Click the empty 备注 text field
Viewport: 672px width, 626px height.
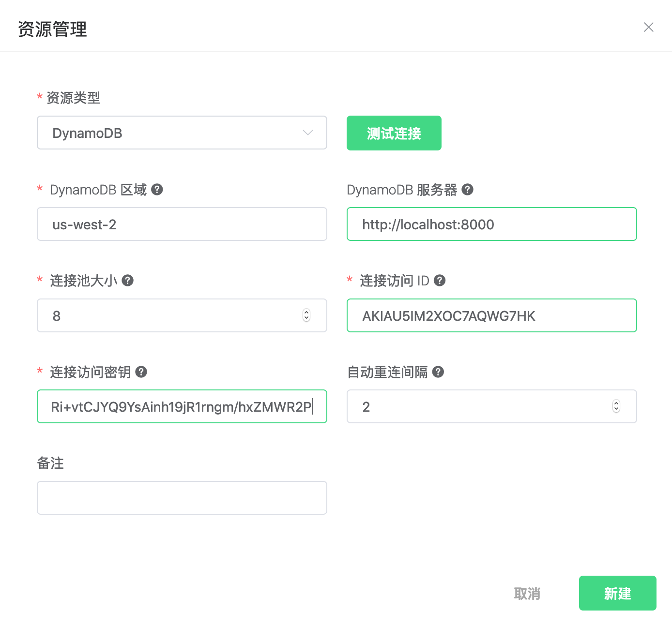(182, 498)
